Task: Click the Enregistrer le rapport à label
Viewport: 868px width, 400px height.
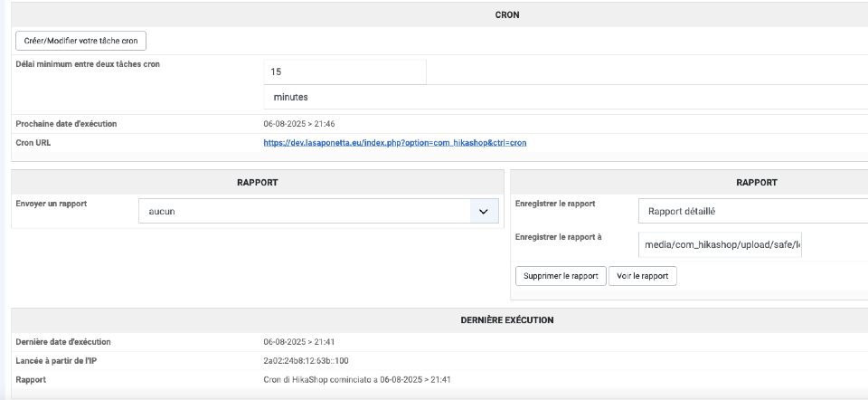Action: (558, 237)
